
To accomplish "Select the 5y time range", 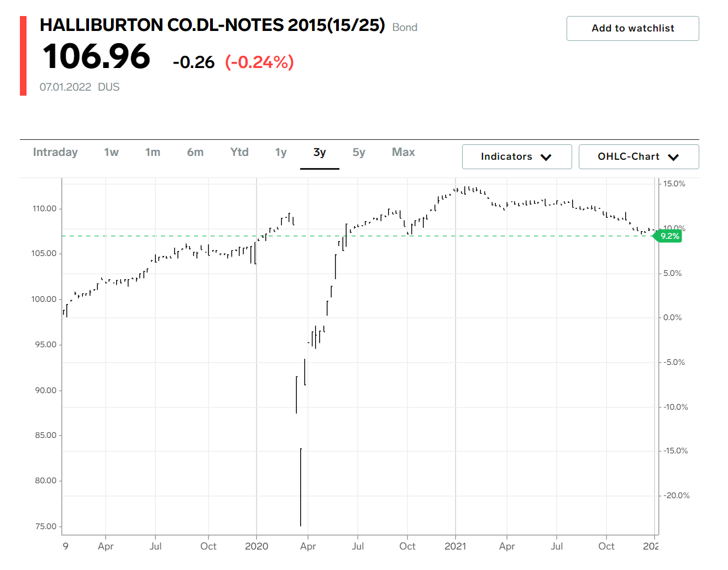I will pyautogui.click(x=359, y=152).
